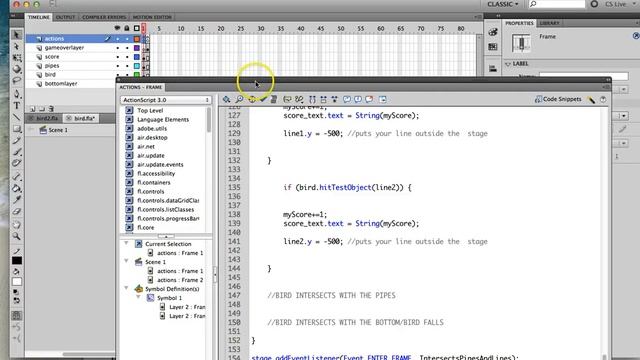640x360 pixels.
Task: Select the Selection arrow tool
Action: coord(17,35)
